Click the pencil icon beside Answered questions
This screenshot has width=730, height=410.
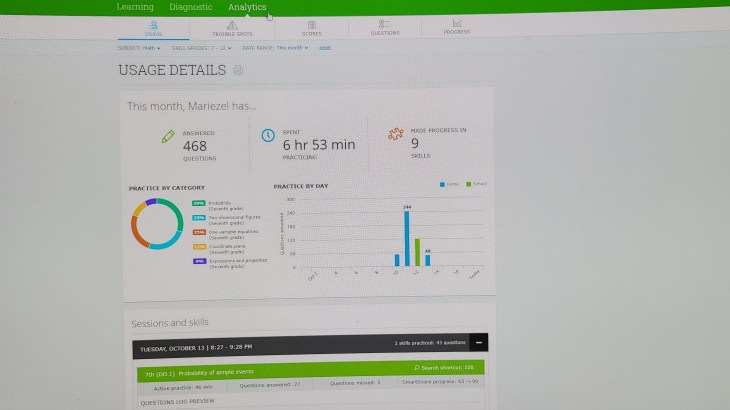pos(168,137)
